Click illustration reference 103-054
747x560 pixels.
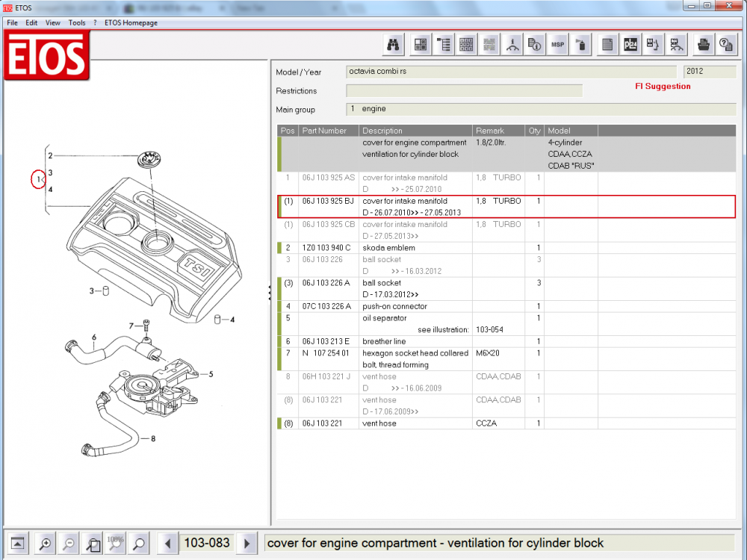click(489, 329)
